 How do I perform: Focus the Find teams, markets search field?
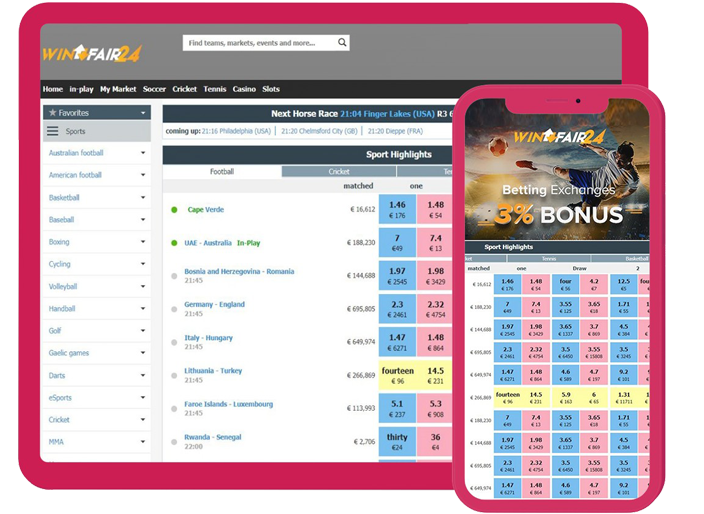(x=266, y=43)
